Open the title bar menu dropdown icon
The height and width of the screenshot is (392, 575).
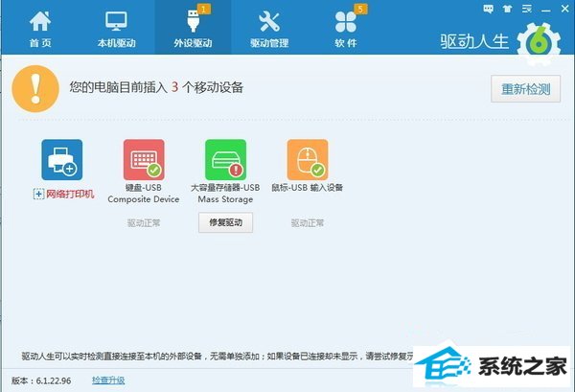click(527, 10)
